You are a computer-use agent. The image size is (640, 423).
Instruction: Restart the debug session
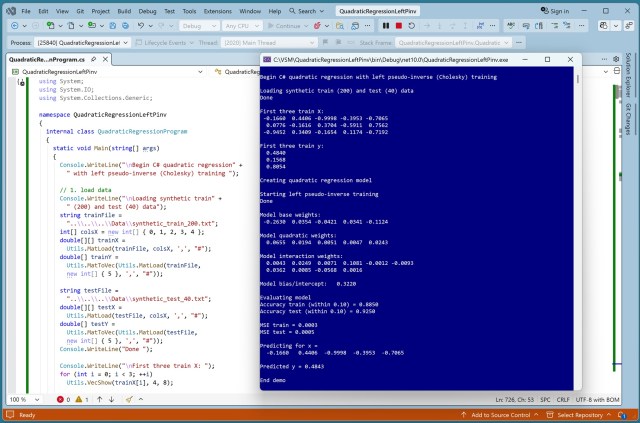(412, 26)
